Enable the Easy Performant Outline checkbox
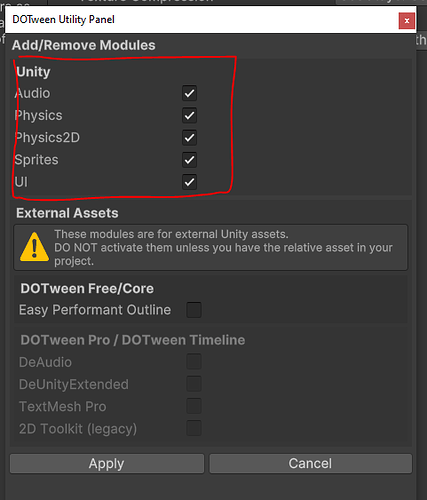427x500 pixels. pyautogui.click(x=194, y=310)
